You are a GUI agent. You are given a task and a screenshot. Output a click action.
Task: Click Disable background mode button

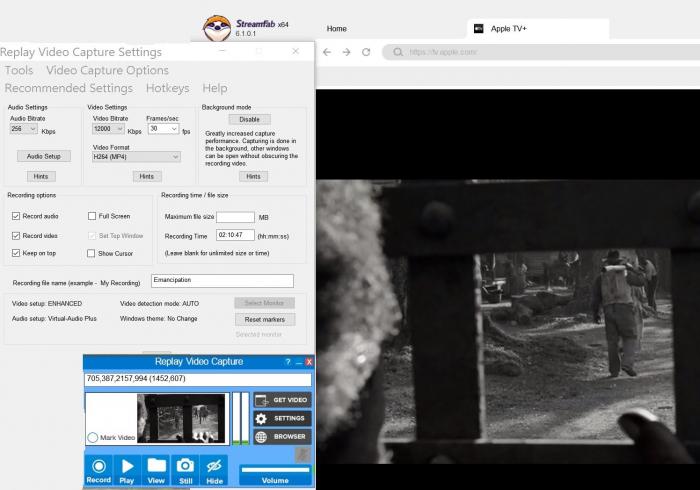[250, 119]
